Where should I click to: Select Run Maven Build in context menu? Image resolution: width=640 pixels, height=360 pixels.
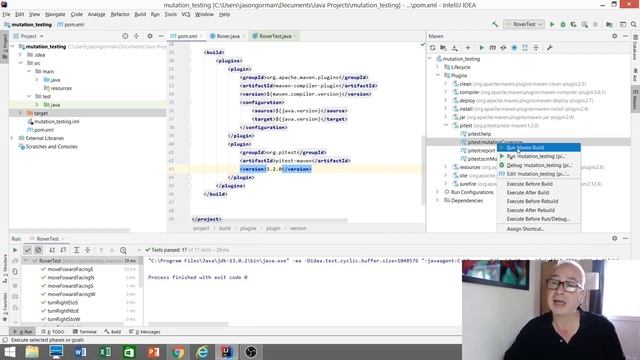(x=538, y=147)
